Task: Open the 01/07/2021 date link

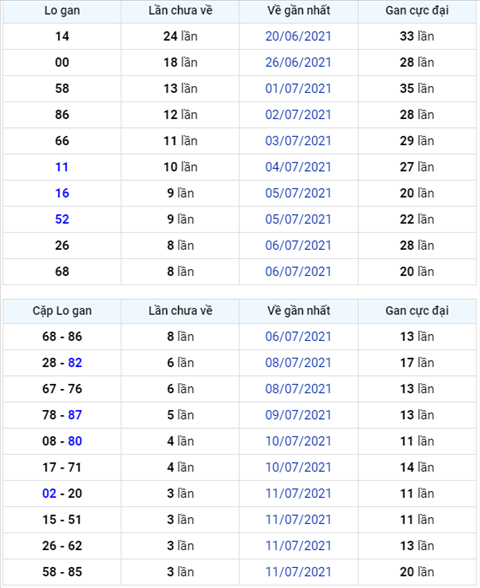Action: coord(298,89)
